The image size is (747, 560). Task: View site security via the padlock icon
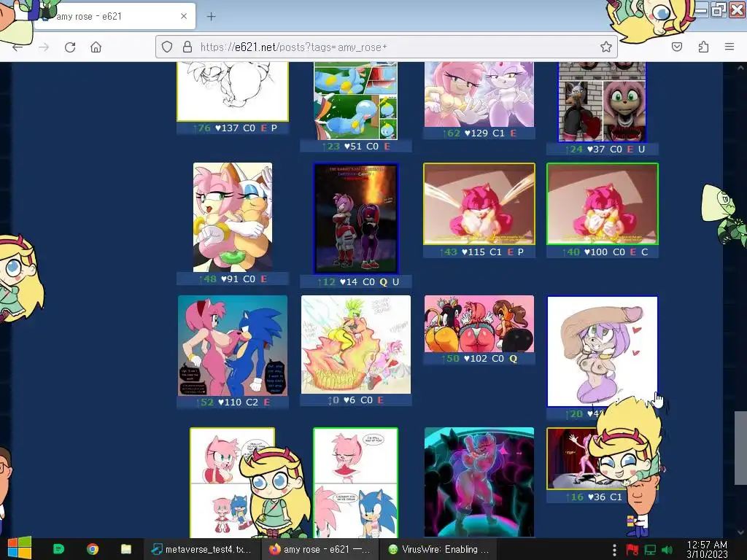[187, 47]
